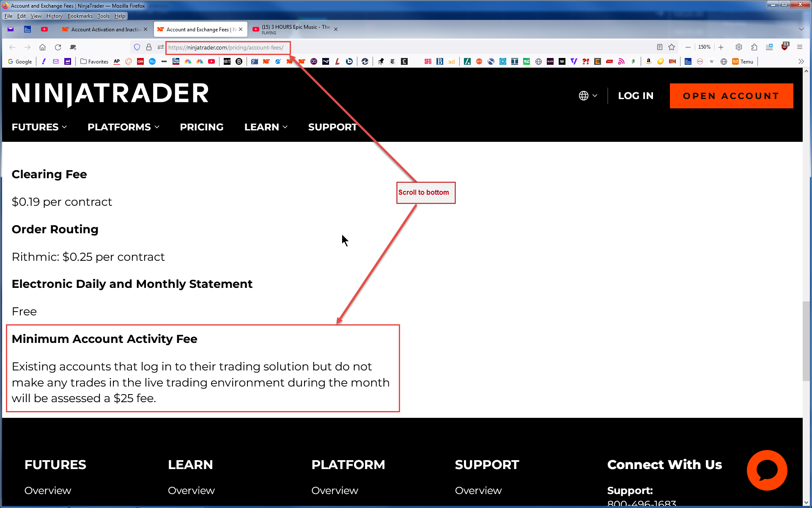
Task: Click the Firefox home icon
Action: [42, 47]
